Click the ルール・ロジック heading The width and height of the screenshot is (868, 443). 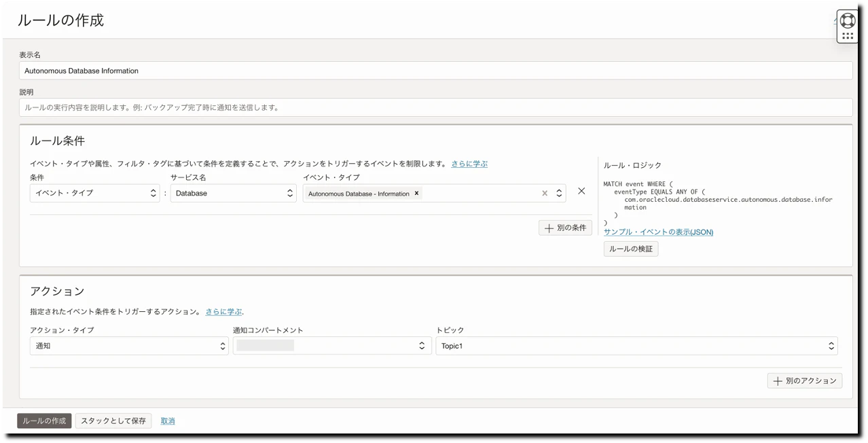pyautogui.click(x=632, y=165)
